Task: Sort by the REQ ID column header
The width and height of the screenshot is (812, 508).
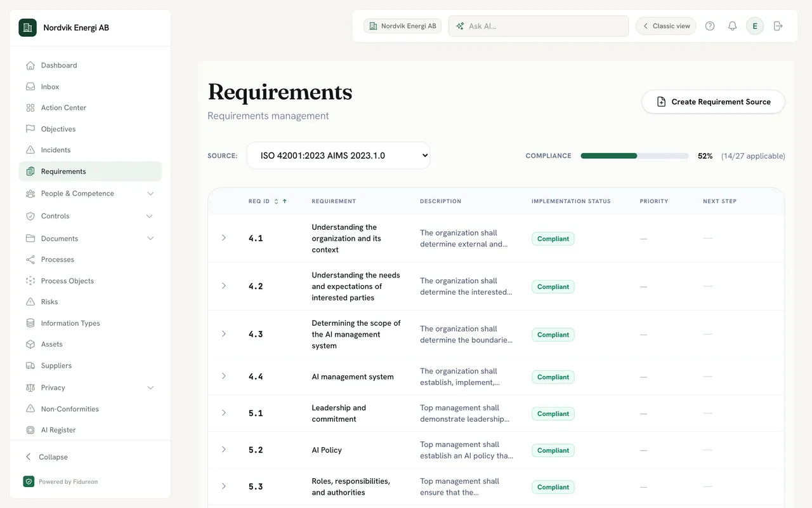Action: [268, 201]
